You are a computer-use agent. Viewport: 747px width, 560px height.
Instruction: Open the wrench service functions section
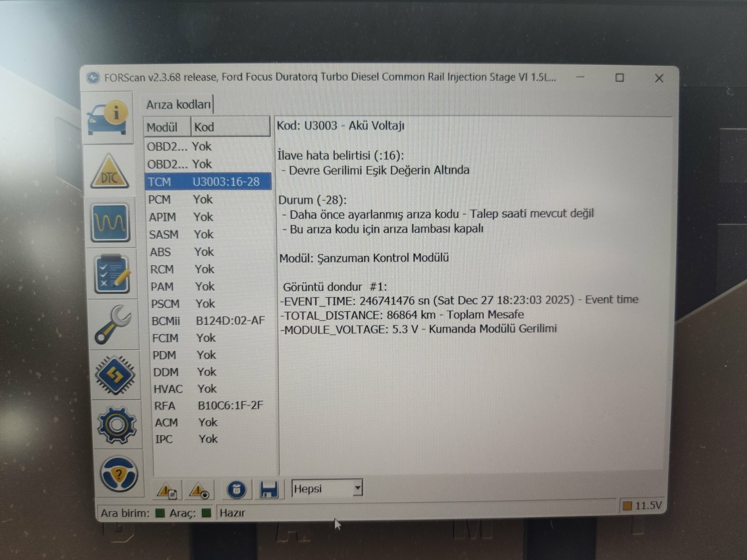click(x=113, y=324)
